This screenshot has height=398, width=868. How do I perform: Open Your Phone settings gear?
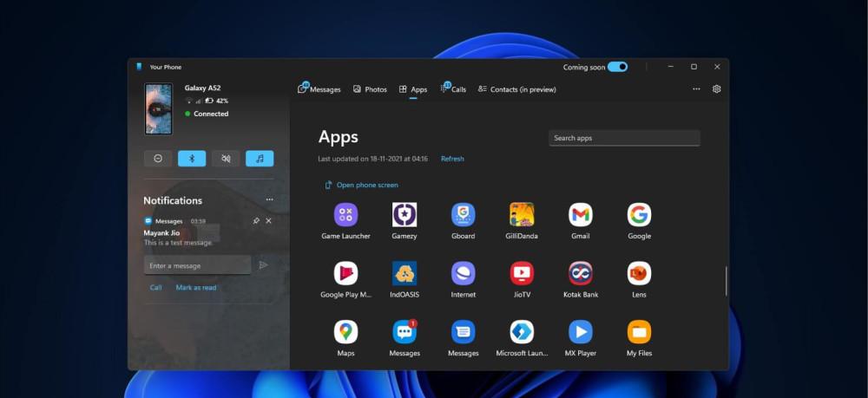[x=716, y=89]
